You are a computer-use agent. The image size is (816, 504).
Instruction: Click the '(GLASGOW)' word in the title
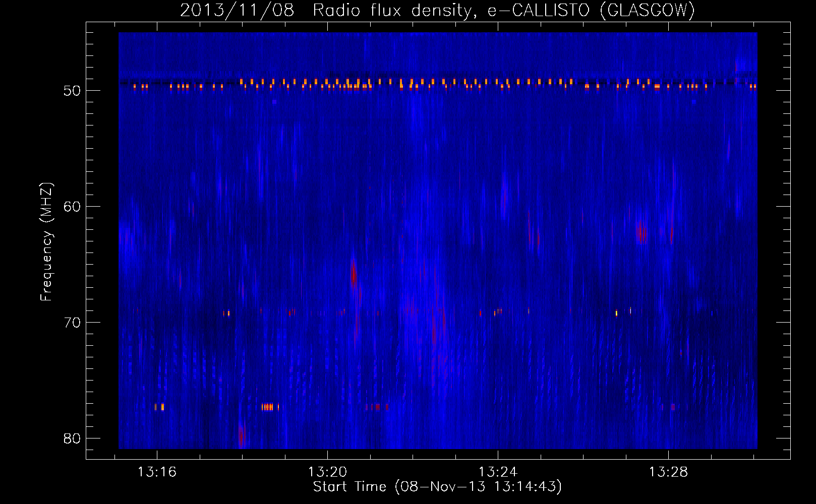tap(648, 11)
